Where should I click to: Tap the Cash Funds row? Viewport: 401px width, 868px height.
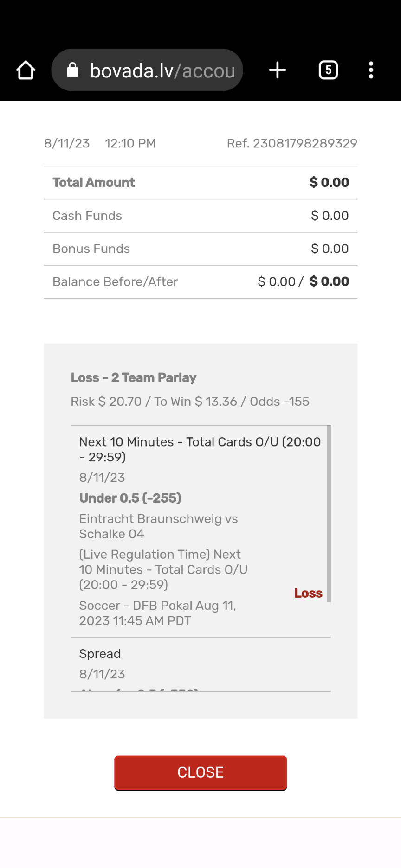[x=200, y=216]
